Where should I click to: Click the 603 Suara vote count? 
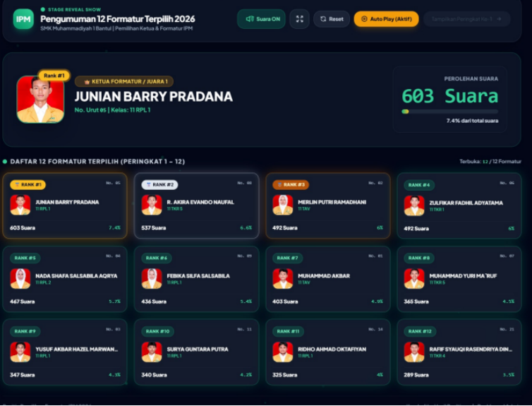click(449, 96)
